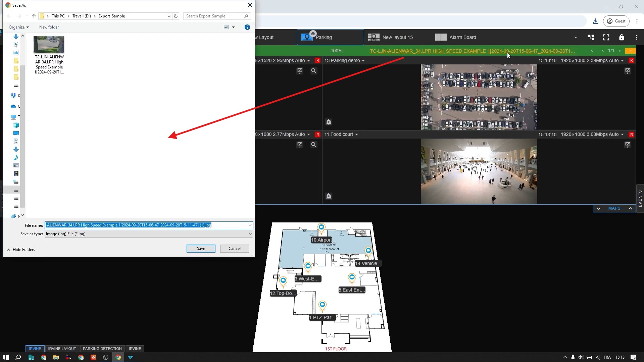Open Save As dialog help icon

tap(247, 27)
